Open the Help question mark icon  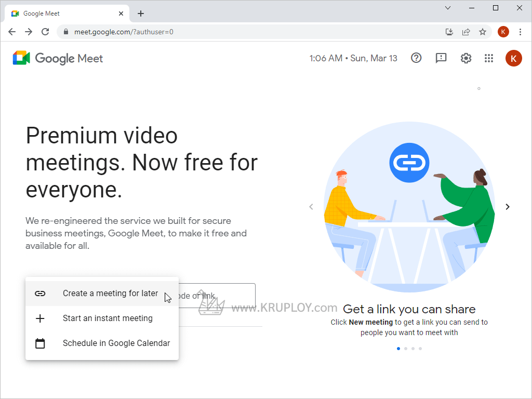click(x=416, y=58)
